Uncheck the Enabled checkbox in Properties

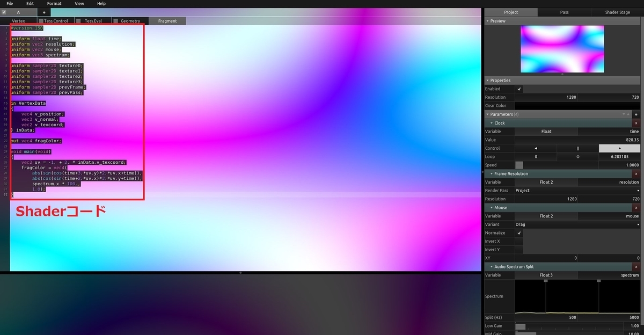(518, 89)
